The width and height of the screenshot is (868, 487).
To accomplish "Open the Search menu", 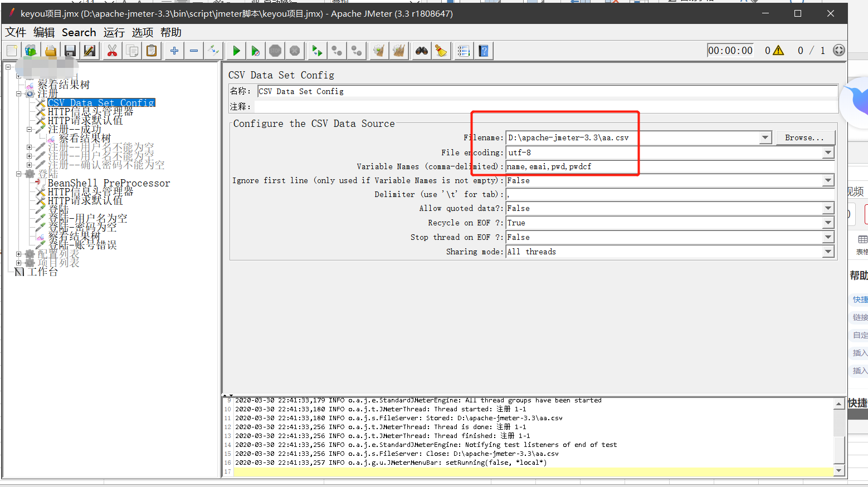I will click(79, 32).
